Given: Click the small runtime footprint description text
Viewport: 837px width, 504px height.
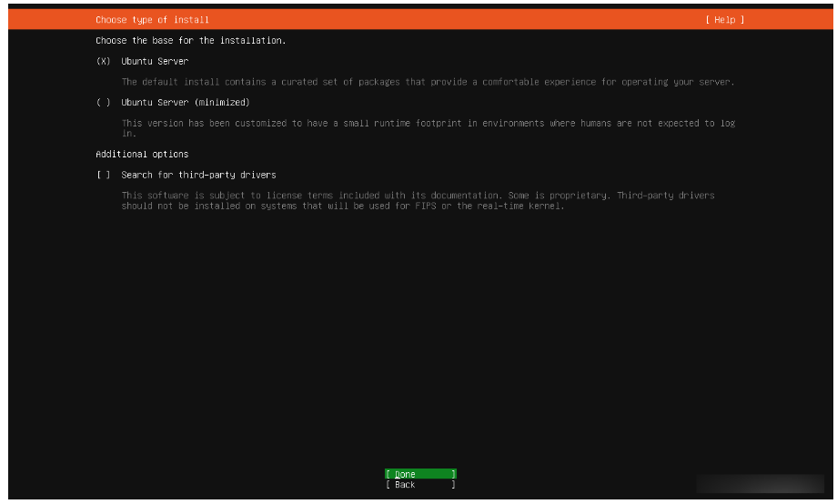Looking at the screenshot, I should click(428, 123).
